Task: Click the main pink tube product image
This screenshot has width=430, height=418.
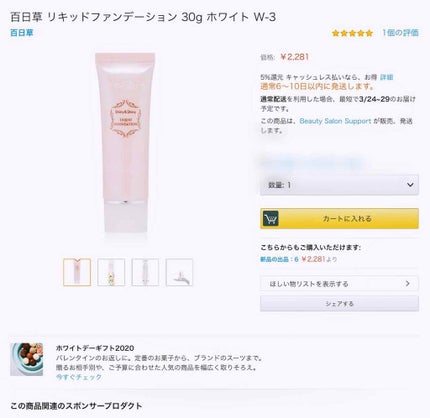Action: (x=125, y=143)
